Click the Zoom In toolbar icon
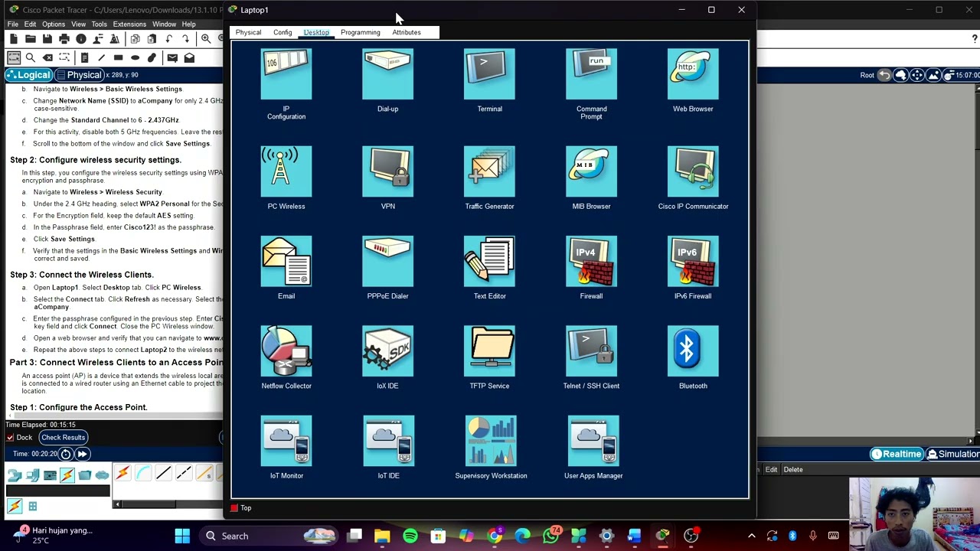Screen dimensions: 980x551 205,39
